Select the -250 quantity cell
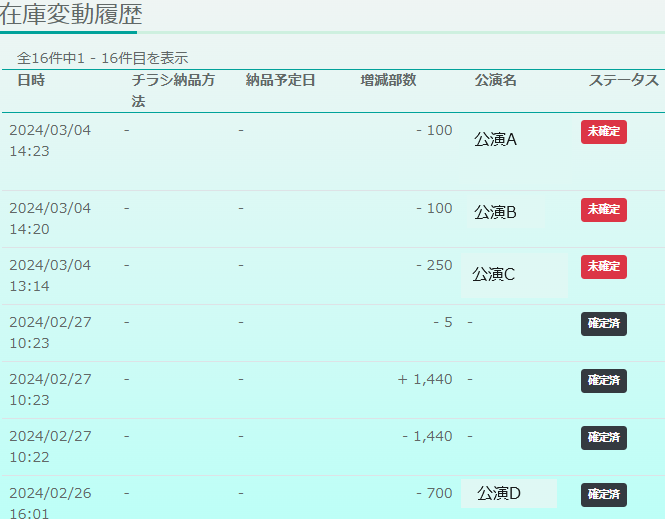The image size is (665, 519). 434,265
